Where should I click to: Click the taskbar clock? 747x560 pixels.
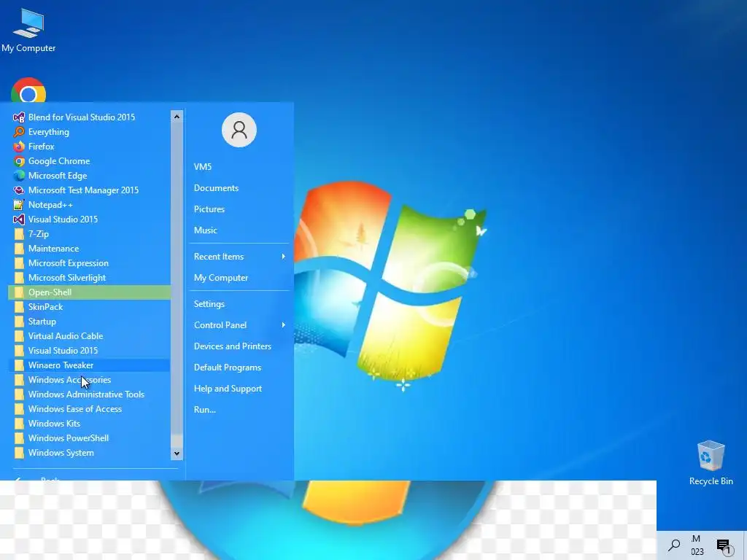click(697, 545)
